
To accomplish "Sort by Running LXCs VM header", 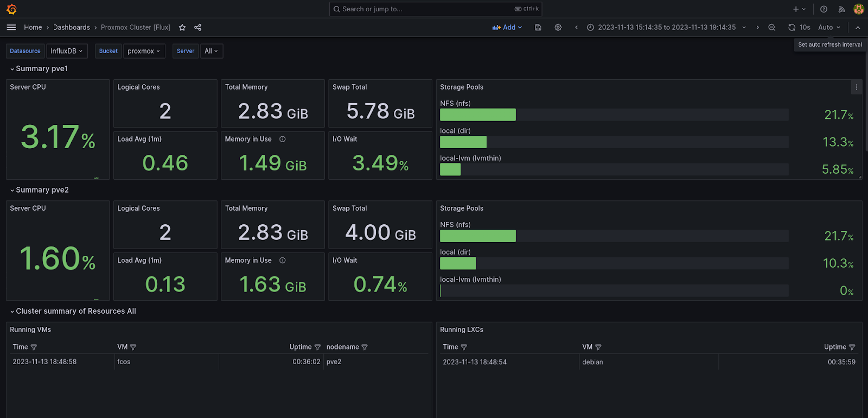I will tap(588, 347).
